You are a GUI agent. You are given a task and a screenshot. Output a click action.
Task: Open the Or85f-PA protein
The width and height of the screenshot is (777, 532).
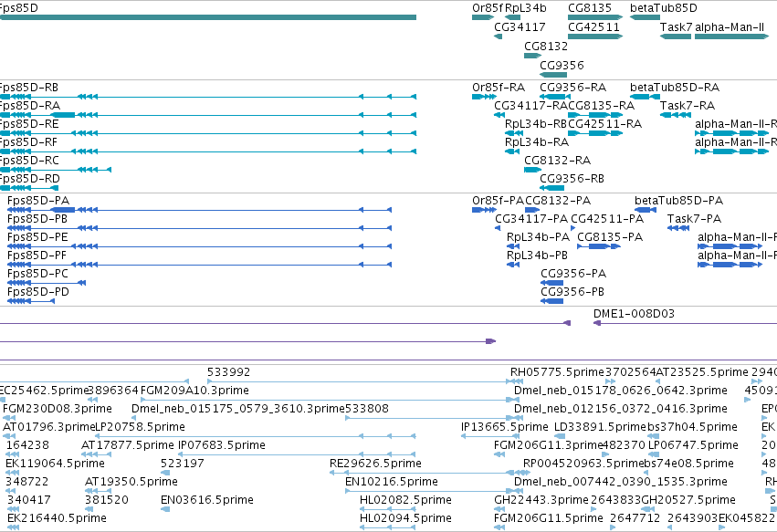484,210
